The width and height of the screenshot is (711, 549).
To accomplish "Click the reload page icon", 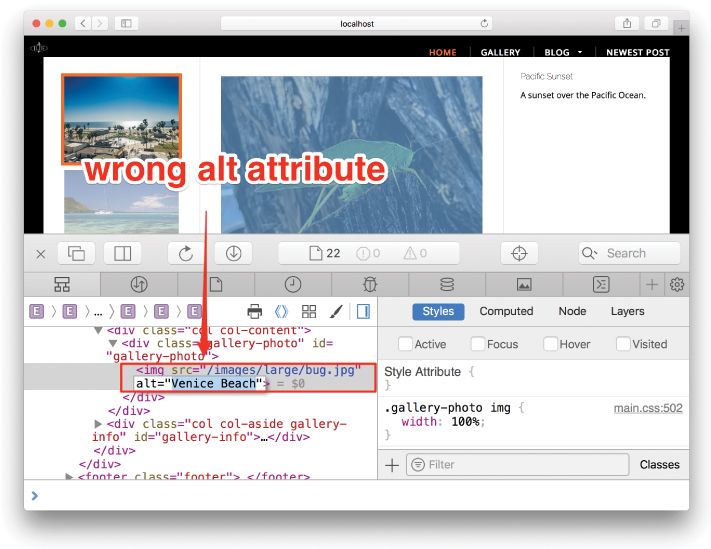I will click(x=186, y=254).
